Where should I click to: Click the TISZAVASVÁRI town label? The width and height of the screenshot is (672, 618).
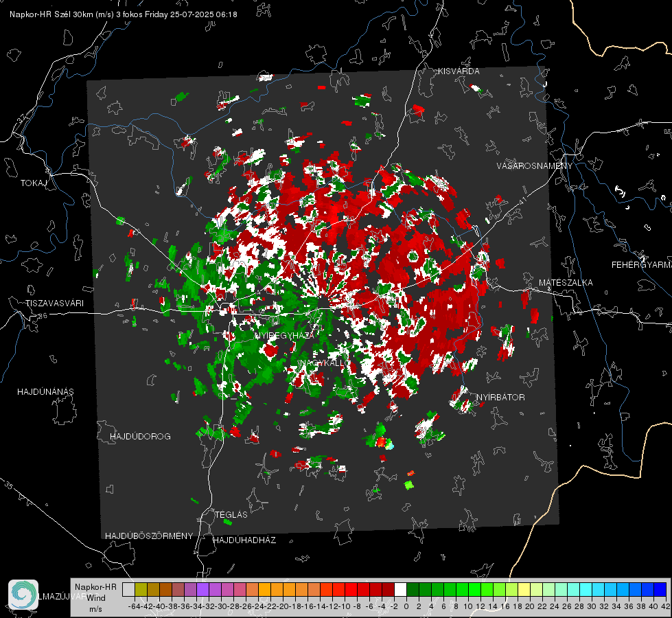(55, 304)
